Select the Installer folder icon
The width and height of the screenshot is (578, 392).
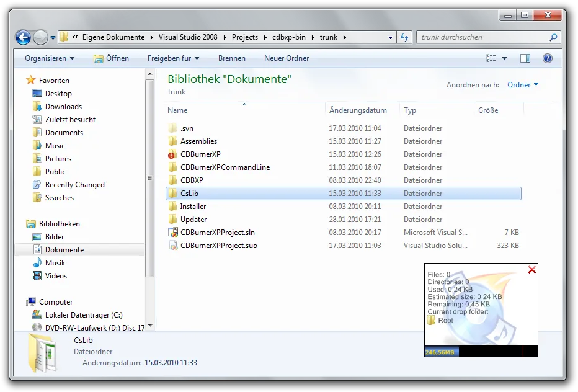[x=172, y=207]
